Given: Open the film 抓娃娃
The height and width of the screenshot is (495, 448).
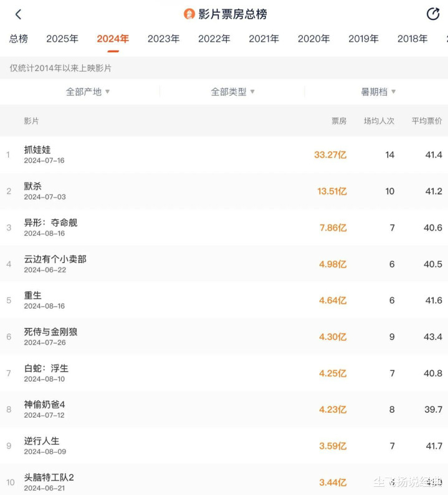Looking at the screenshot, I should tap(37, 150).
